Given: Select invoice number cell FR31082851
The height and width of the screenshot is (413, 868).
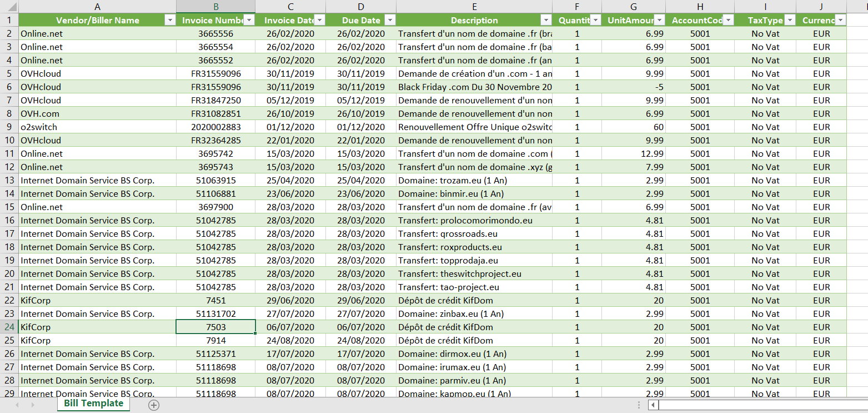Looking at the screenshot, I should 216,113.
